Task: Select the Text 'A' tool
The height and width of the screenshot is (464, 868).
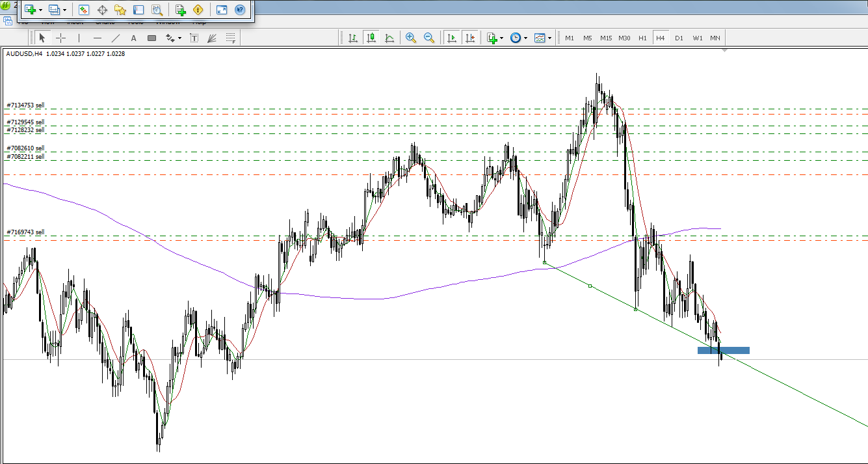Action: coord(134,38)
